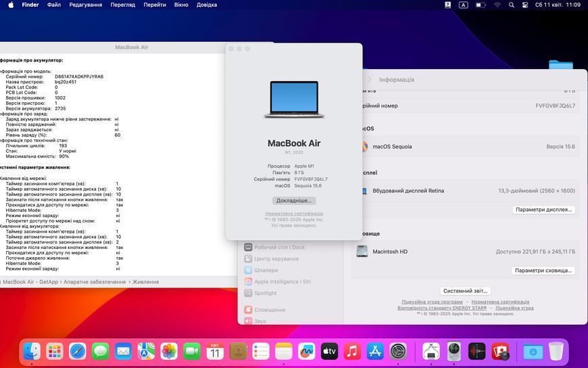Open the App Store in the Dock
Viewport: 588px width, 368px height.
[375, 352]
